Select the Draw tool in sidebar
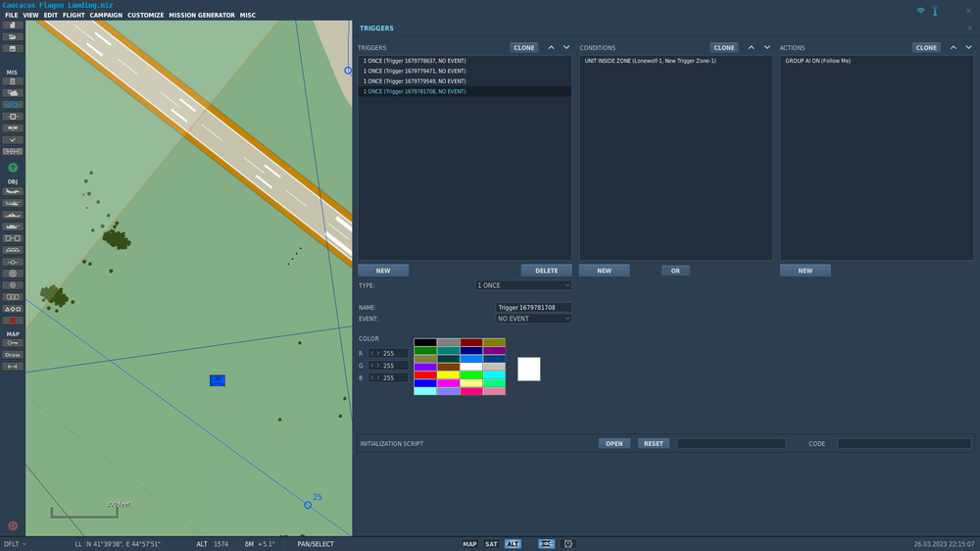Image resolution: width=980 pixels, height=551 pixels. point(13,355)
